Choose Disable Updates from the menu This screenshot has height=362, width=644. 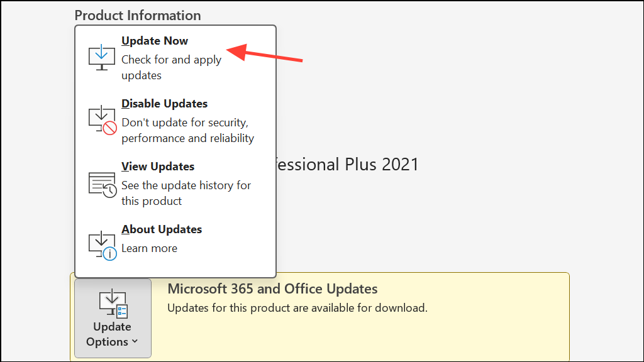164,104
